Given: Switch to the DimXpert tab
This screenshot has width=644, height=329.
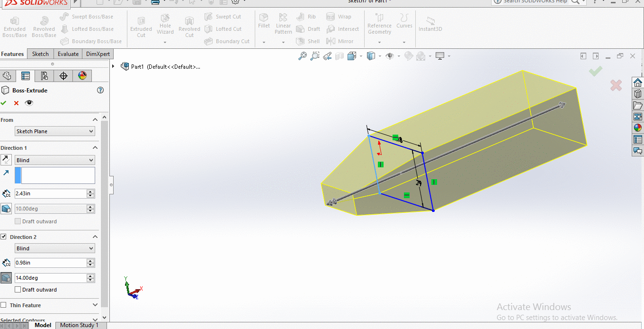Looking at the screenshot, I should pyautogui.click(x=98, y=54).
